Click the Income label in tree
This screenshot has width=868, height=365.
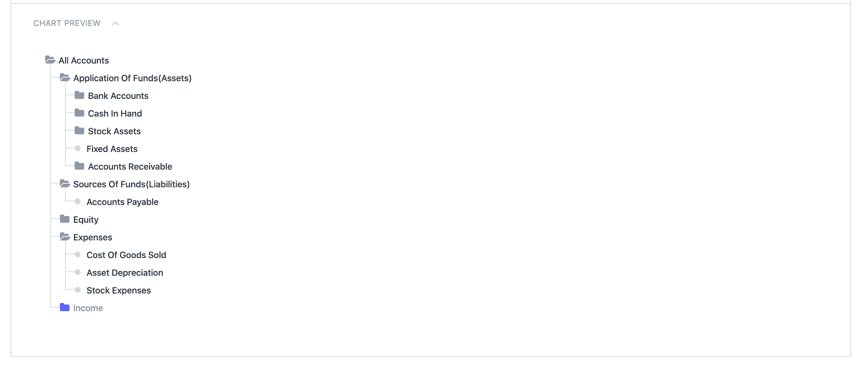tap(88, 308)
